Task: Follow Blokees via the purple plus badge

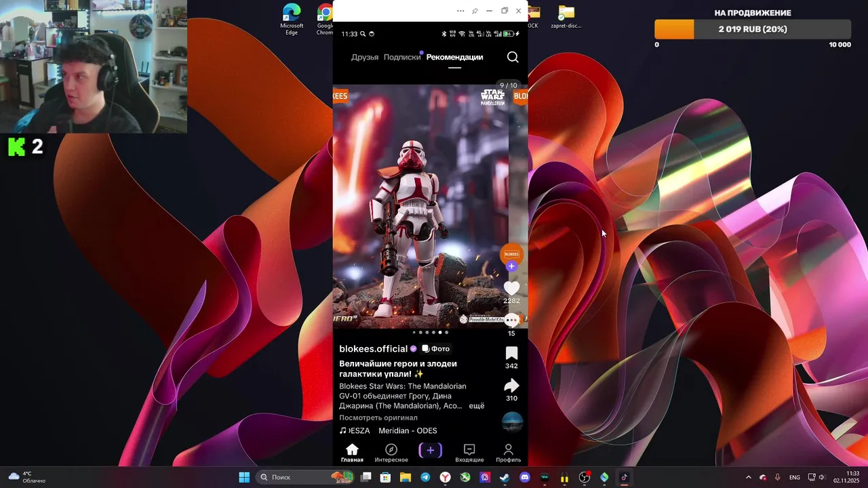Action: (511, 266)
